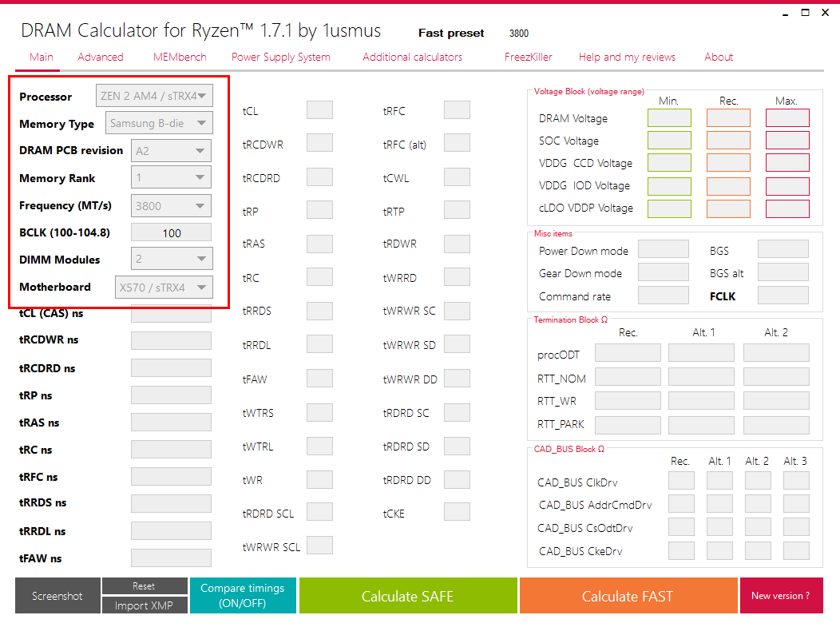Click the 'Fast preset' label
Viewport: 840px width, 631px height.
[451, 34]
